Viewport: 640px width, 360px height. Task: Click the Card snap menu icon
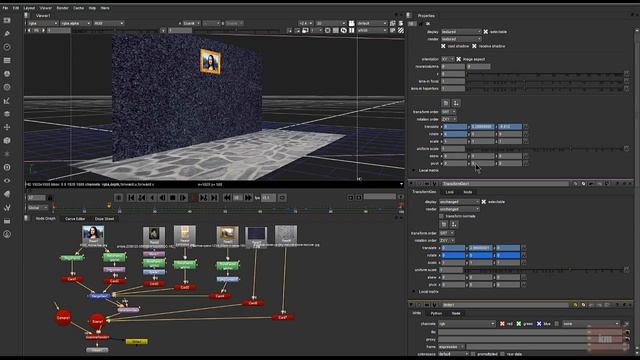pos(456,103)
